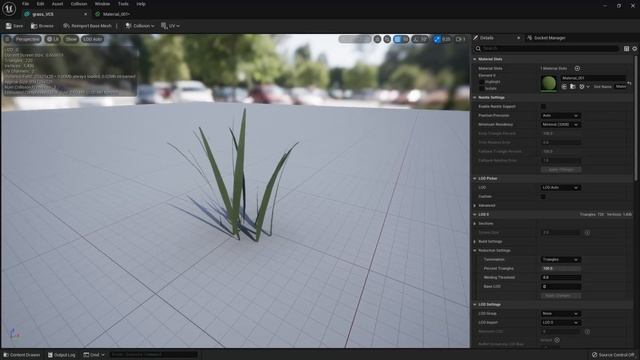
Task: Open the Collision toolbar dropdown
Action: click(x=140, y=26)
